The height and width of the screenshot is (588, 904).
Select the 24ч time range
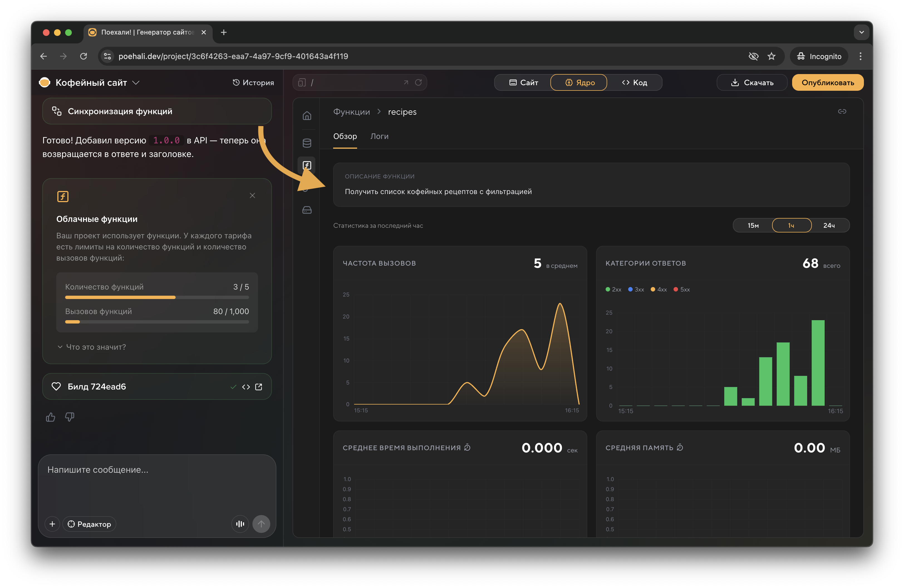pyautogui.click(x=829, y=225)
